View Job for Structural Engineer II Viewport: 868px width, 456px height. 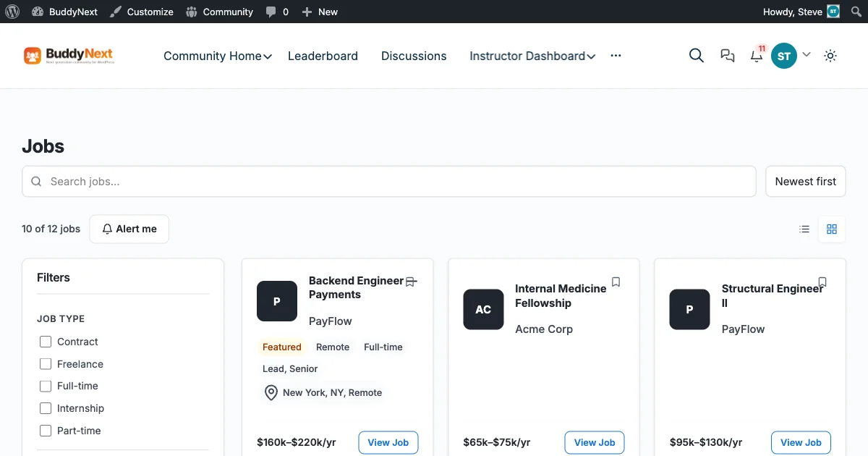click(x=801, y=442)
